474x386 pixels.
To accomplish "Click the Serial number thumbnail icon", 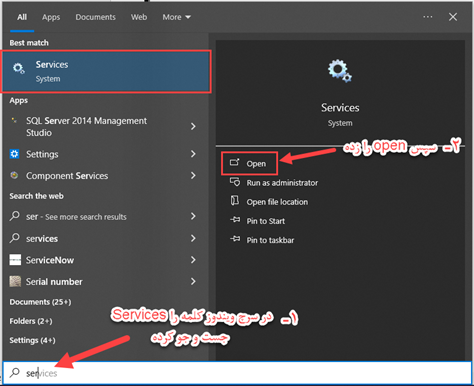I will pos(15,281).
